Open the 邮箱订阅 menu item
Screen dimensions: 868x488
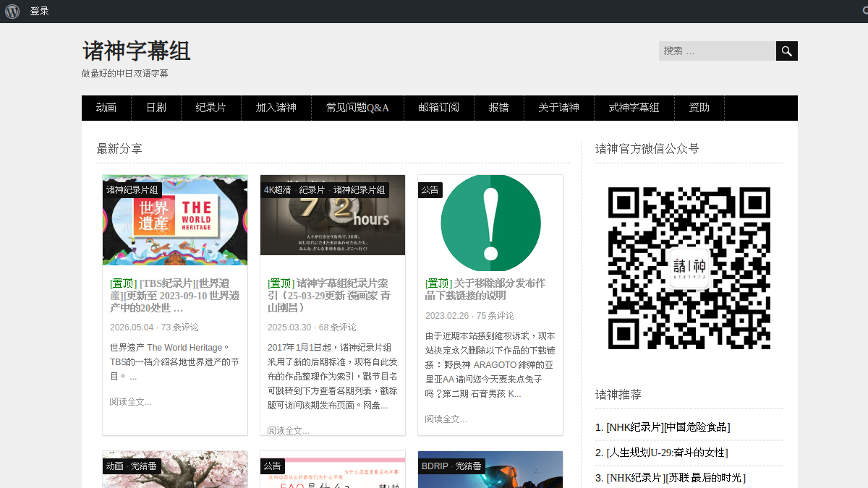point(439,108)
